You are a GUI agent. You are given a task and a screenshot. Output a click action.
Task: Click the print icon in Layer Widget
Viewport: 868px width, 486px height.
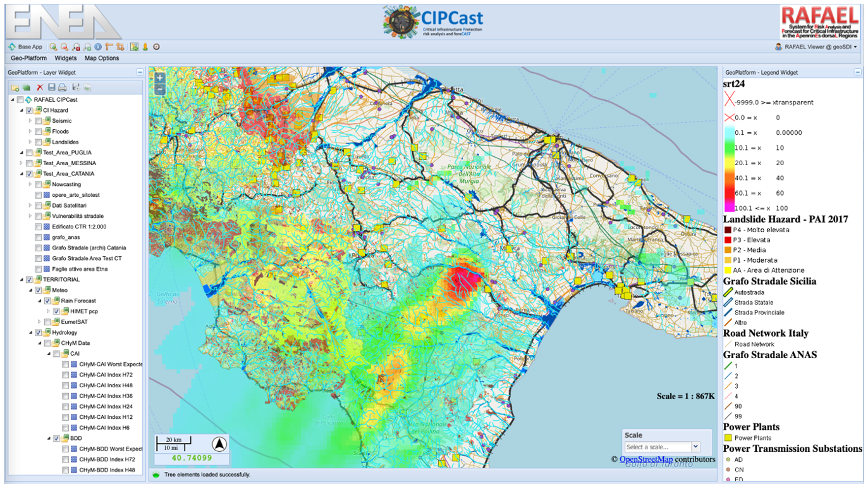(x=62, y=87)
